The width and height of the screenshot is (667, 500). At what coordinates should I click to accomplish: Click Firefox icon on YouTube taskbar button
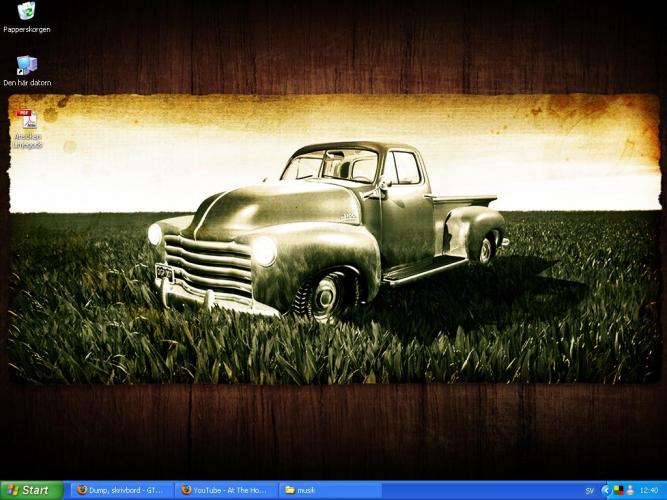(185, 490)
